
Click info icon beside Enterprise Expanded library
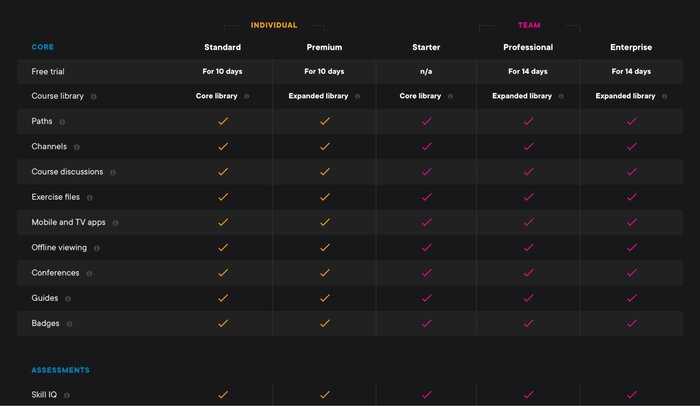coord(664,96)
